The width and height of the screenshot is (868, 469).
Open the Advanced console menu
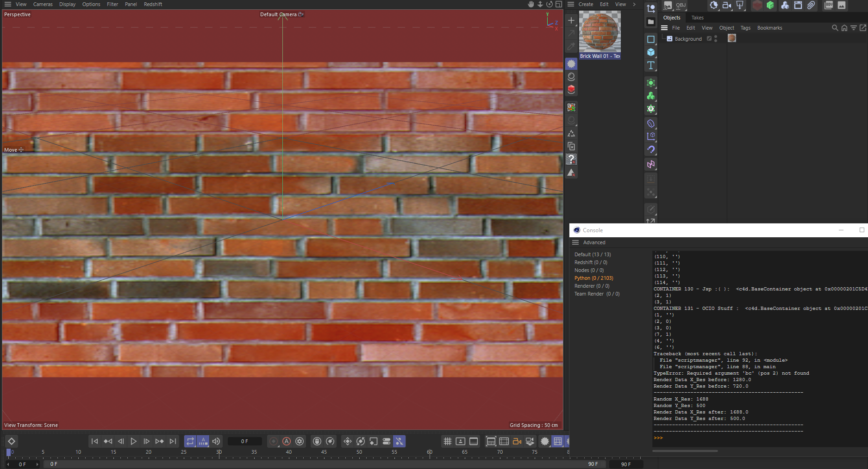594,242
